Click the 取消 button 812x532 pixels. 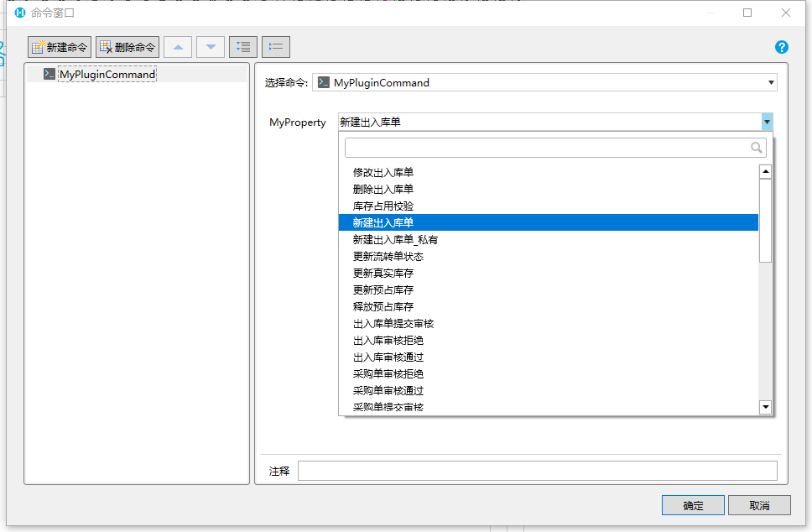click(759, 506)
